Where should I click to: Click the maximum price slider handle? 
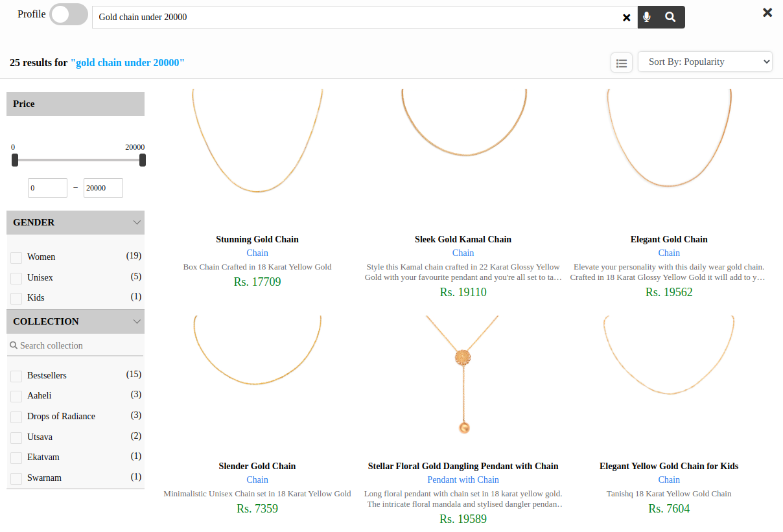pyautogui.click(x=143, y=160)
